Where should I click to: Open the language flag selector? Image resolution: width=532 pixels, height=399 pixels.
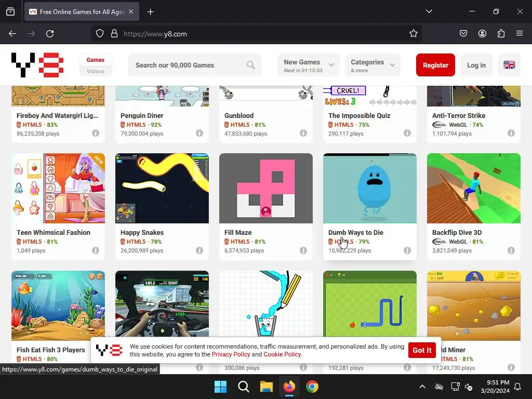coord(509,65)
